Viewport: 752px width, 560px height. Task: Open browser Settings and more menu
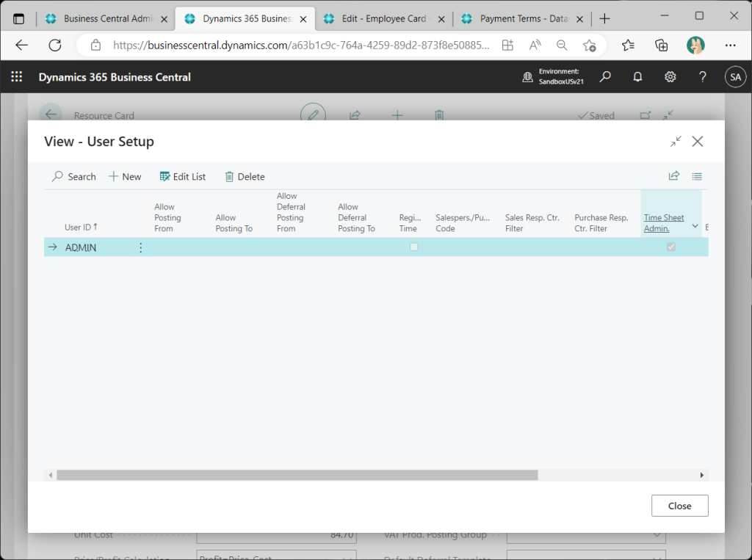pos(731,45)
